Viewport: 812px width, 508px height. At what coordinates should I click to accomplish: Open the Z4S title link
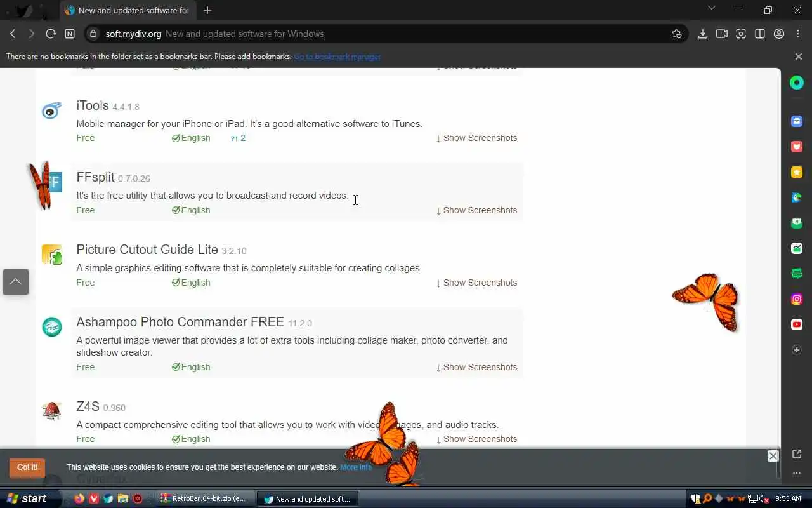(88, 406)
